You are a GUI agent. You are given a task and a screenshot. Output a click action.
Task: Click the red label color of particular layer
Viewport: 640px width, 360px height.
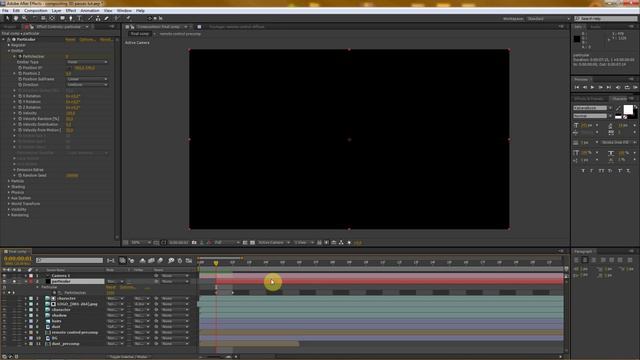tap(31, 282)
